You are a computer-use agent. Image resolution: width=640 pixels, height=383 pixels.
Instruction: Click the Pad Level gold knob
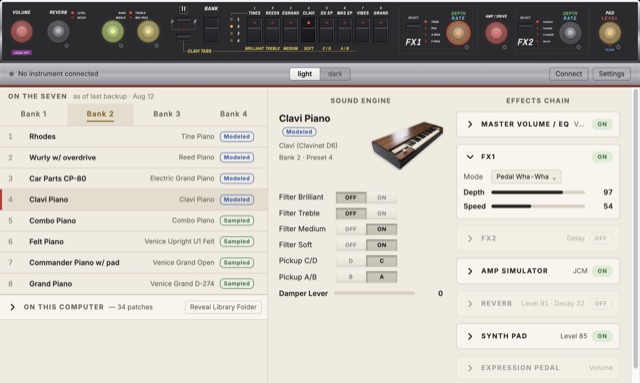pos(610,33)
